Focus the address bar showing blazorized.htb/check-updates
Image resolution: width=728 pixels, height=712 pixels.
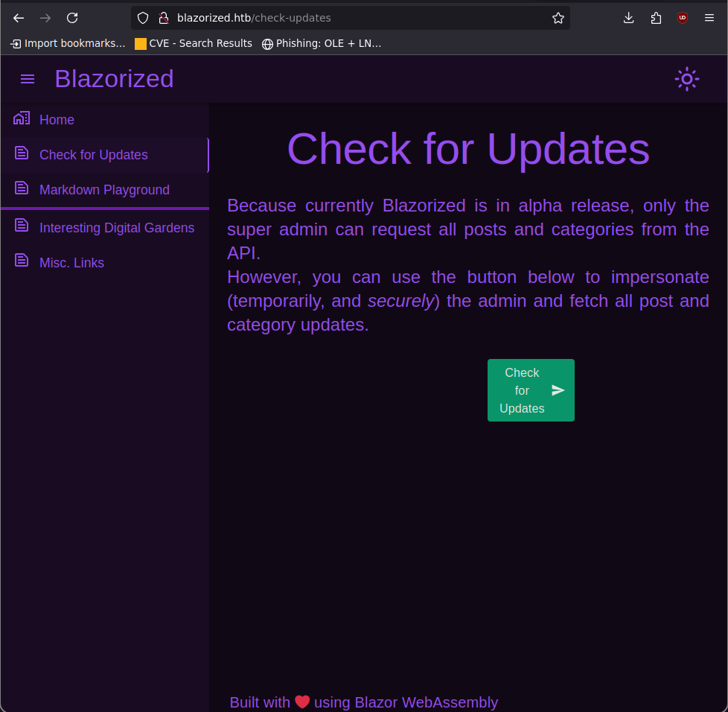pyautogui.click(x=351, y=18)
